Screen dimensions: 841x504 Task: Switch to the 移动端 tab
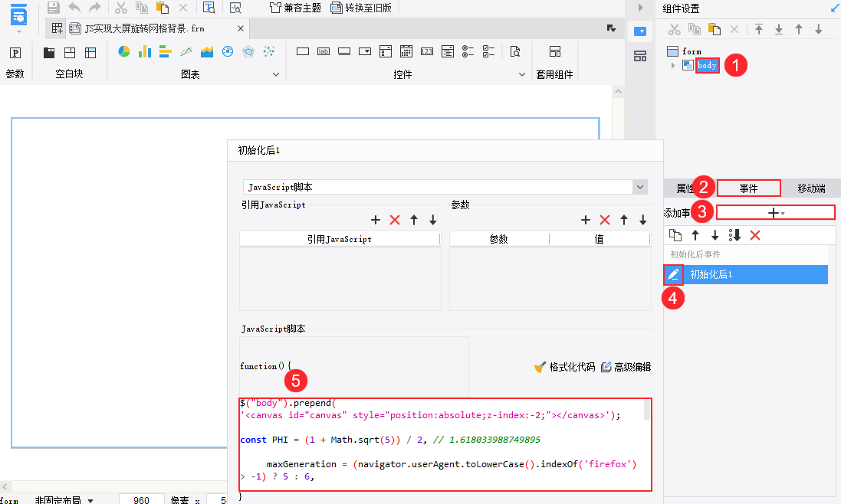click(x=811, y=188)
